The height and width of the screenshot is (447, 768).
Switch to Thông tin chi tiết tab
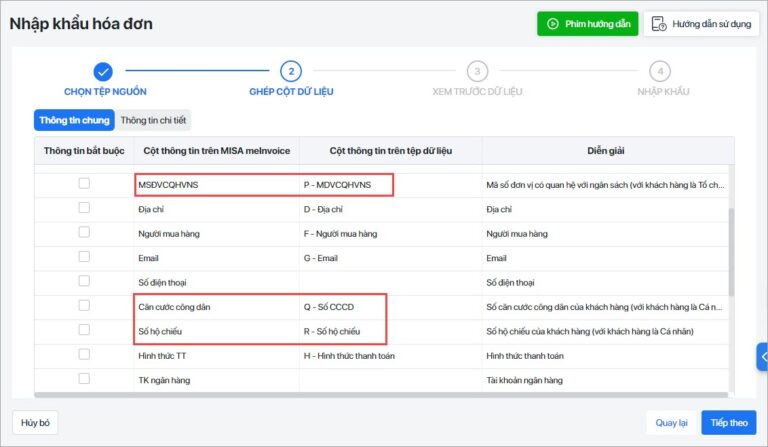(x=153, y=120)
